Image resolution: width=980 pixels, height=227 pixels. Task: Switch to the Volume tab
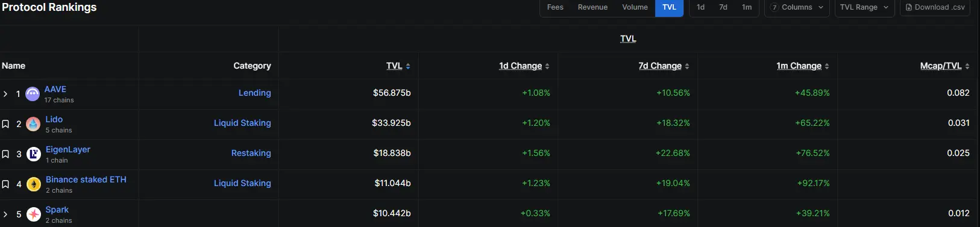635,7
